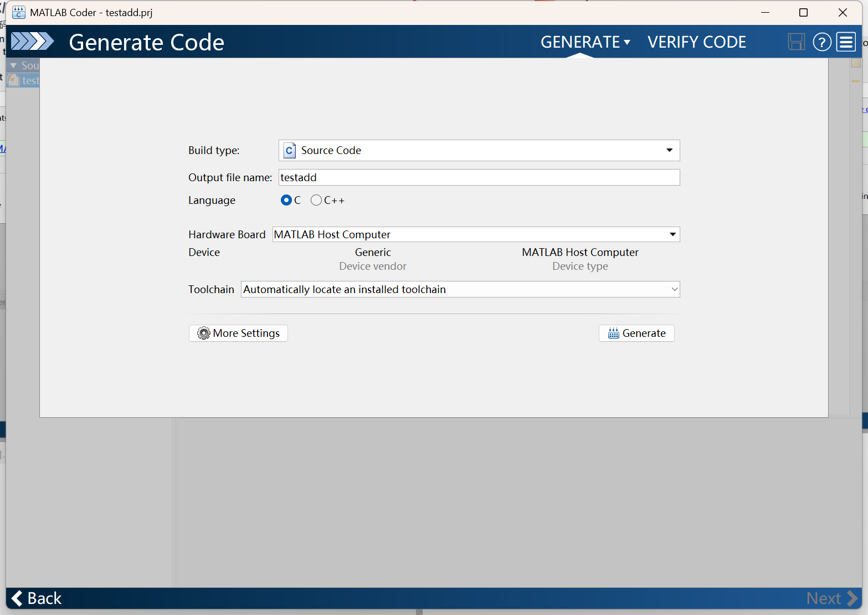Click the MATLAB Coder arrows logo
Screen dimensions: 868x615
coord(32,42)
